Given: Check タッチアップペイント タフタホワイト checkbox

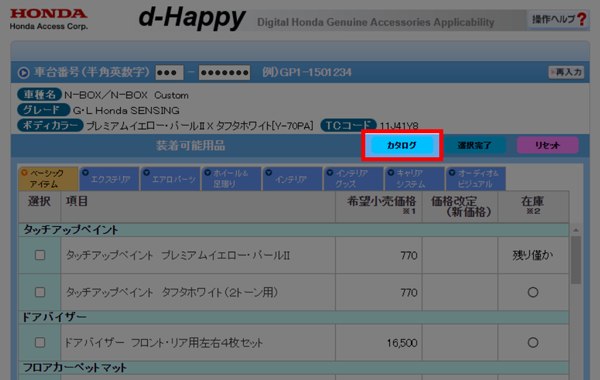Looking at the screenshot, I should point(40,292).
